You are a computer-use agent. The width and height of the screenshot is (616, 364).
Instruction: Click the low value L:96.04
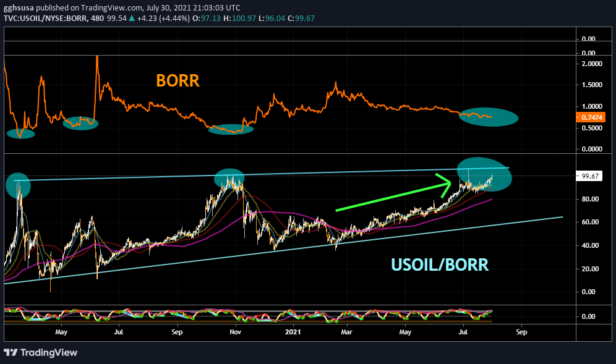tap(272, 19)
